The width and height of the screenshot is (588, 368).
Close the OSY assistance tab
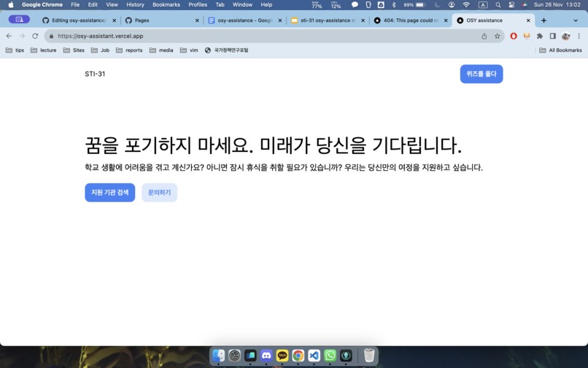click(528, 20)
